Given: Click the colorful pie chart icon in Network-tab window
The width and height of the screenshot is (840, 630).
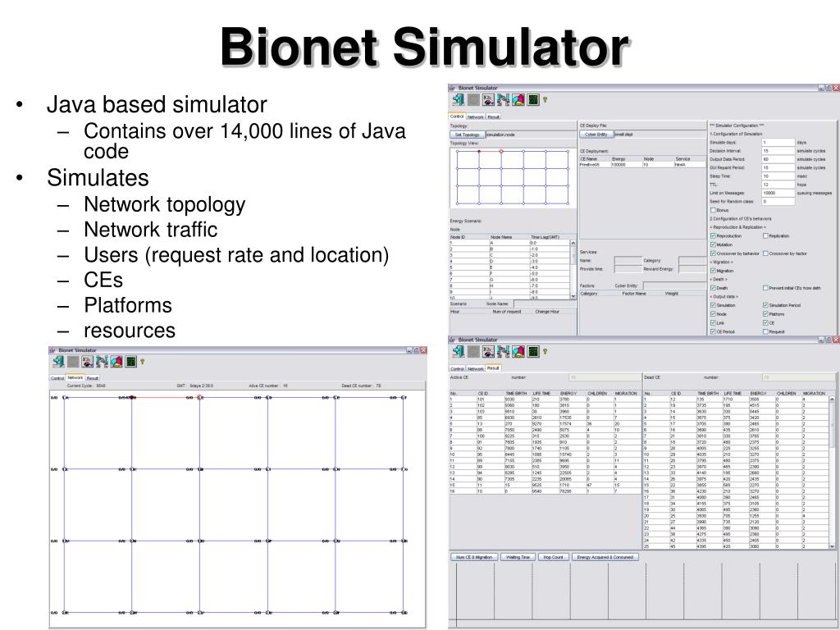Looking at the screenshot, I should coord(116,362).
